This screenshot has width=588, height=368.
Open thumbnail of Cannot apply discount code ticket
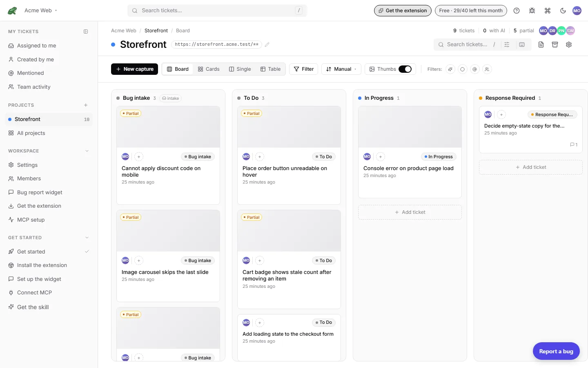tap(168, 127)
